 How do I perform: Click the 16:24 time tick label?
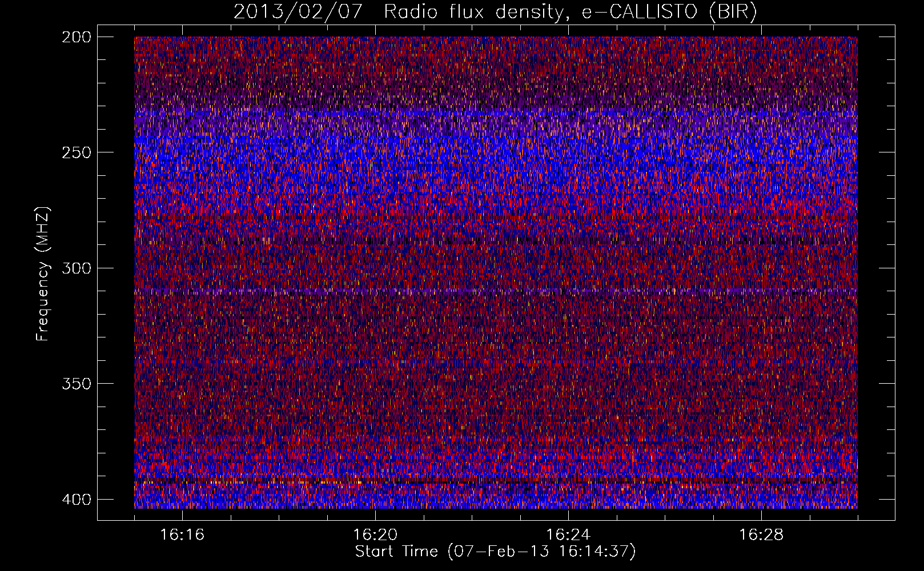pyautogui.click(x=568, y=535)
